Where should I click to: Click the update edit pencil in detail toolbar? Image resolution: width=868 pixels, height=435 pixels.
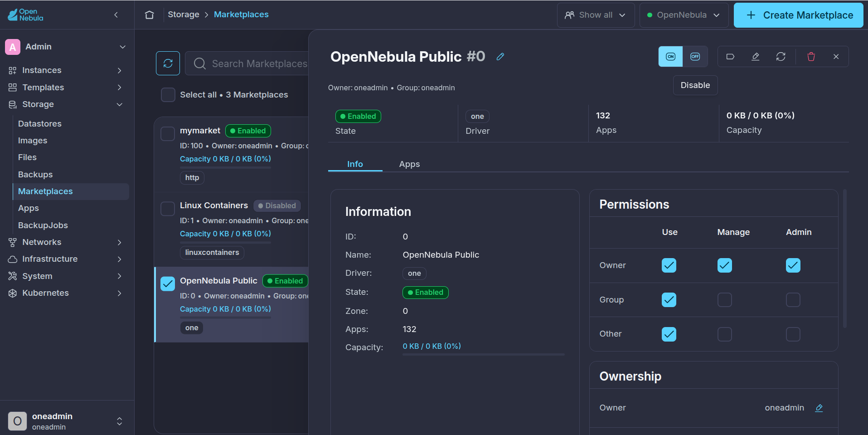pyautogui.click(x=755, y=57)
